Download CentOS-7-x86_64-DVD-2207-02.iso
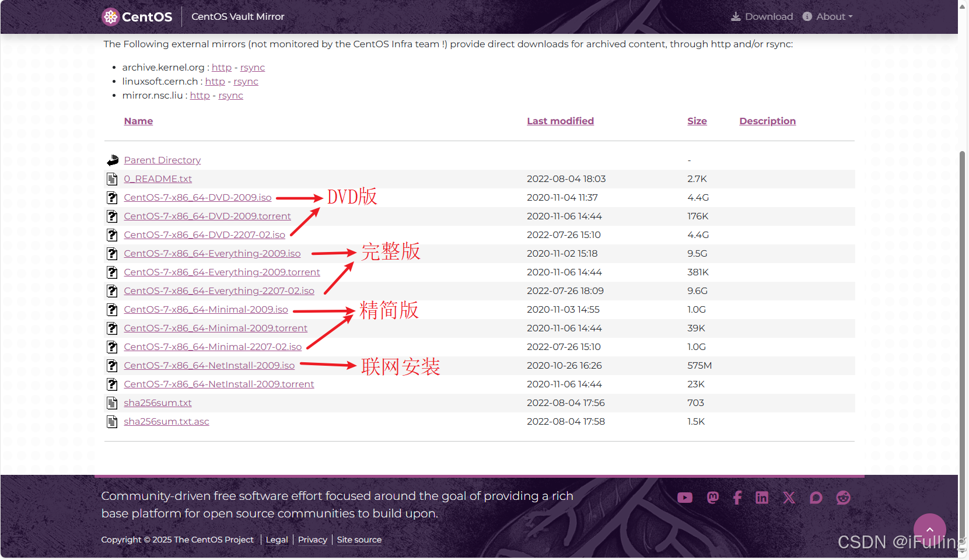 pos(204,235)
